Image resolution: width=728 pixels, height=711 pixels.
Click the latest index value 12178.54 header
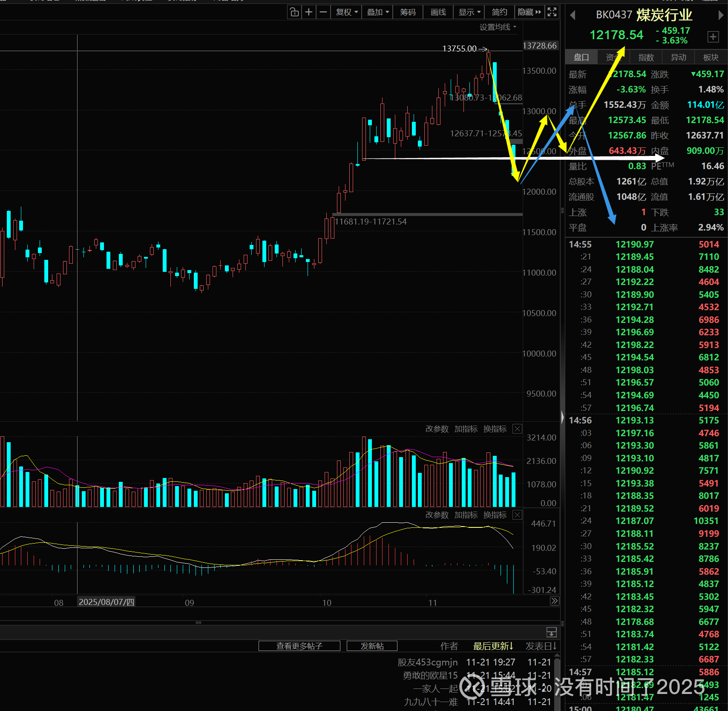coord(616,35)
